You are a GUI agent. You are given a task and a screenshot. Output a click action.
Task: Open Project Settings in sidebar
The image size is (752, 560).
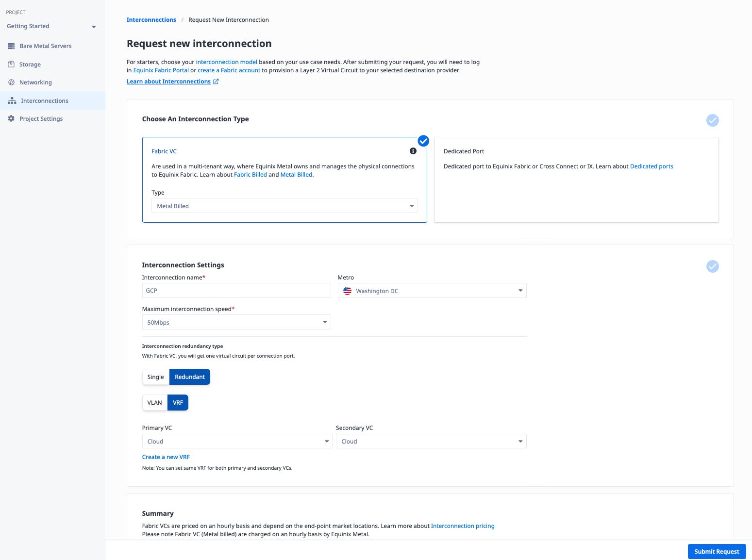click(x=52, y=118)
